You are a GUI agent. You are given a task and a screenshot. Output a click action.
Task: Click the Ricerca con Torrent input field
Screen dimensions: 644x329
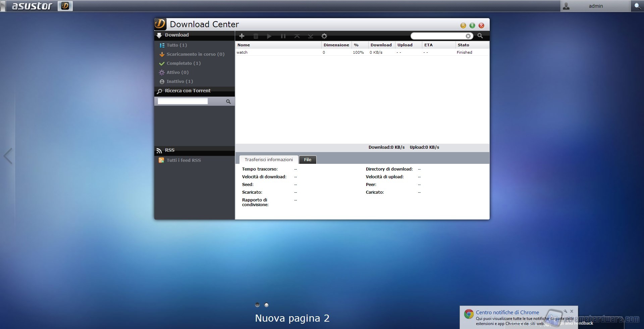[183, 101]
